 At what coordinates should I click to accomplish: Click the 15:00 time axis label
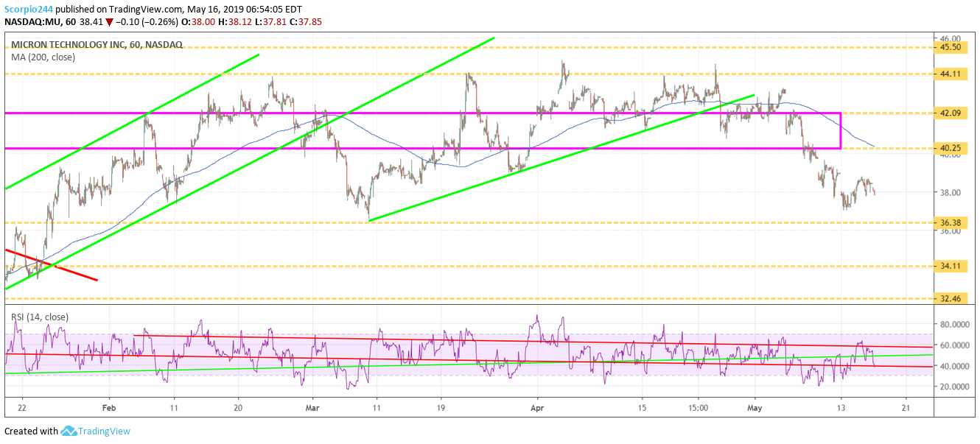(x=699, y=407)
